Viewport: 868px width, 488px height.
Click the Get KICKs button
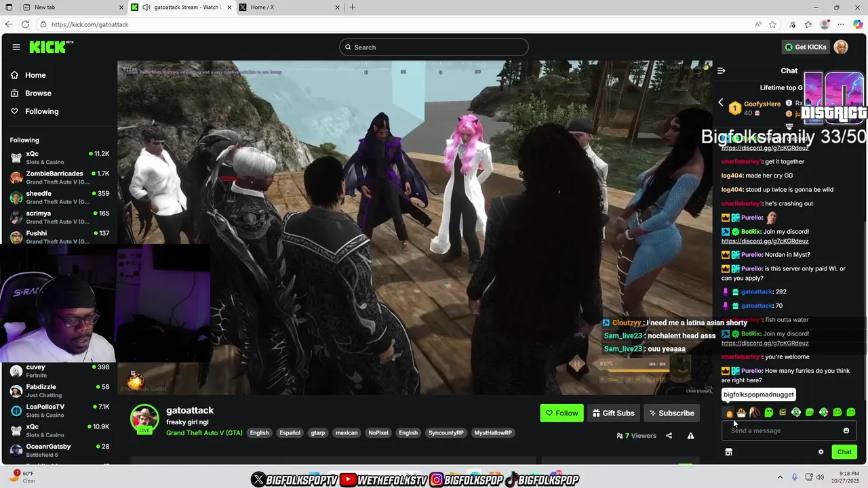(806, 47)
